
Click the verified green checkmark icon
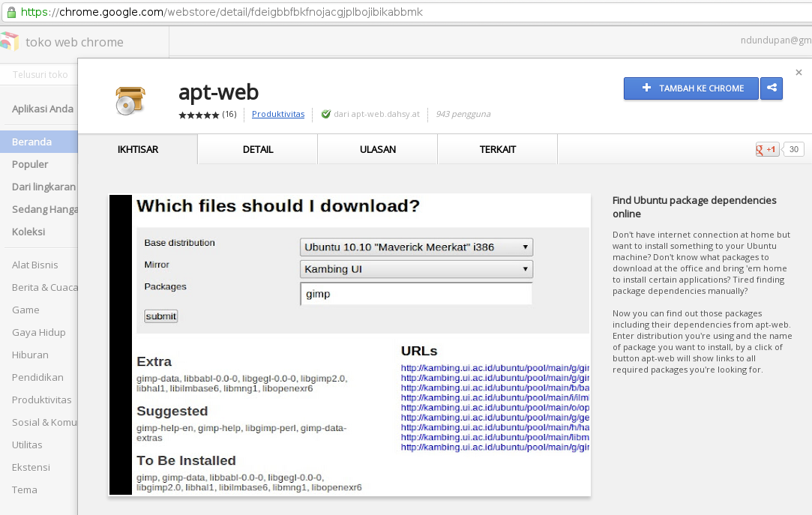pos(325,114)
